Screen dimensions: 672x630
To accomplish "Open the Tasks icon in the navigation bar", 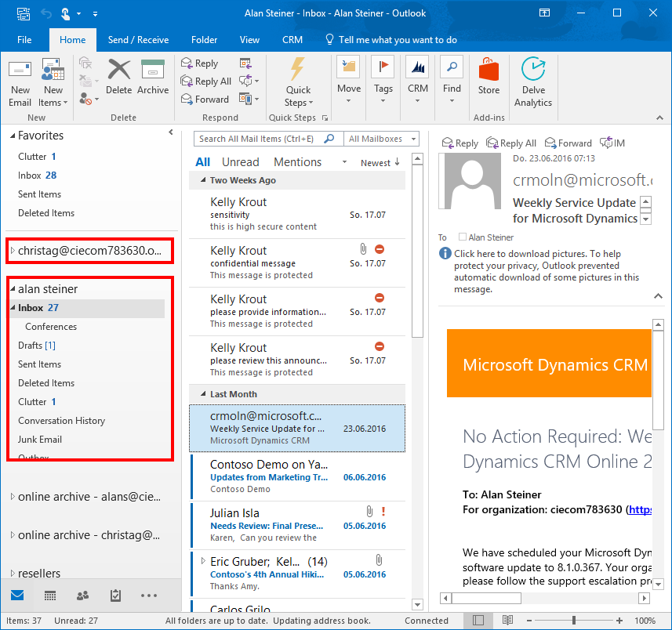I will (x=115, y=596).
